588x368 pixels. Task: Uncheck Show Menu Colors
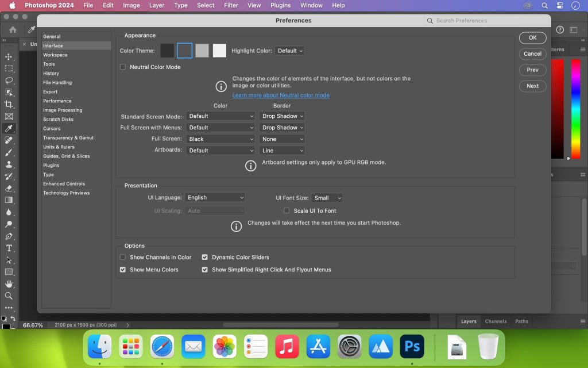(122, 269)
